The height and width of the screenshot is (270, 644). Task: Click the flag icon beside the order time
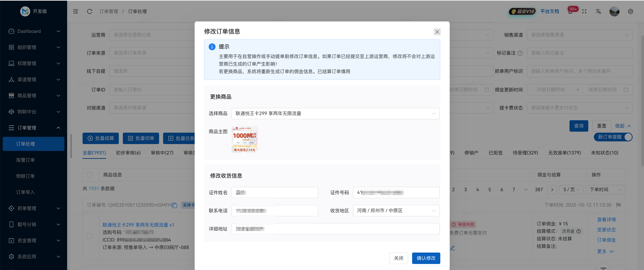click(x=618, y=205)
